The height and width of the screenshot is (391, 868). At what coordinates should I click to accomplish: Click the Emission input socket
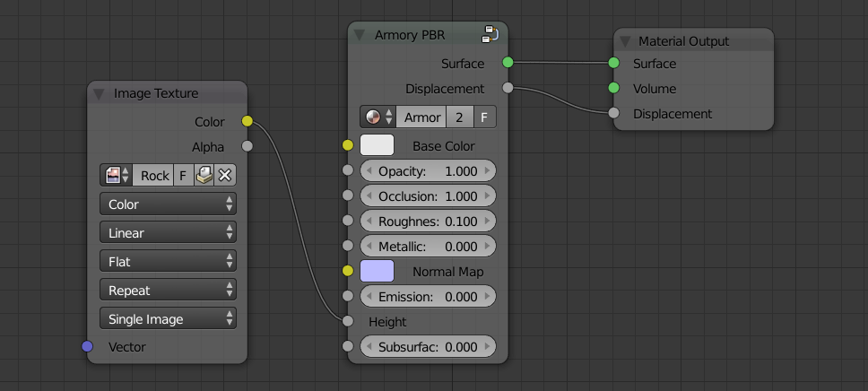pyautogui.click(x=348, y=296)
